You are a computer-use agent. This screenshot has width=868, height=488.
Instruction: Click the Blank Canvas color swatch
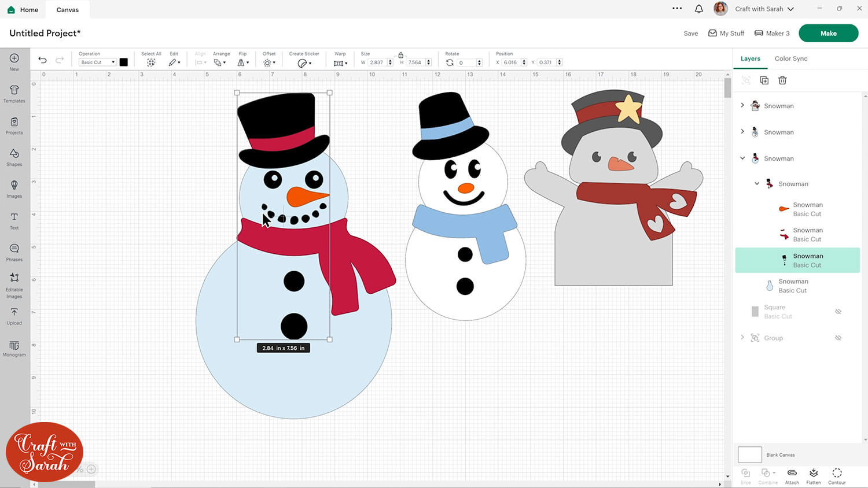pyautogui.click(x=749, y=454)
